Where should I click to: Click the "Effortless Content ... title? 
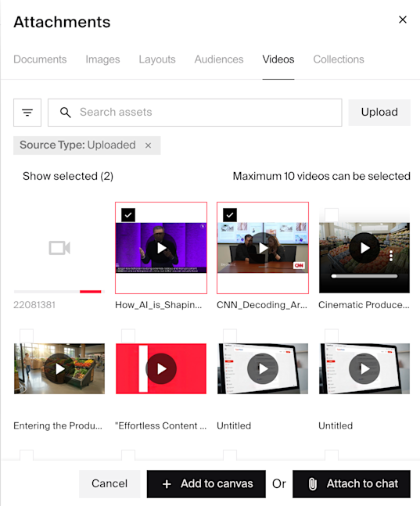point(161,425)
